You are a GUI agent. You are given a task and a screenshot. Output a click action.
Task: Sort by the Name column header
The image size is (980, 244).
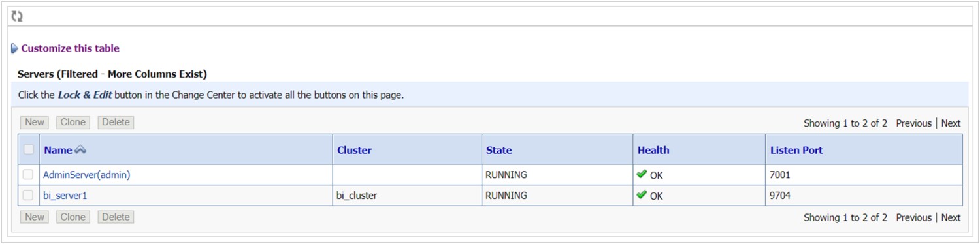click(x=57, y=150)
